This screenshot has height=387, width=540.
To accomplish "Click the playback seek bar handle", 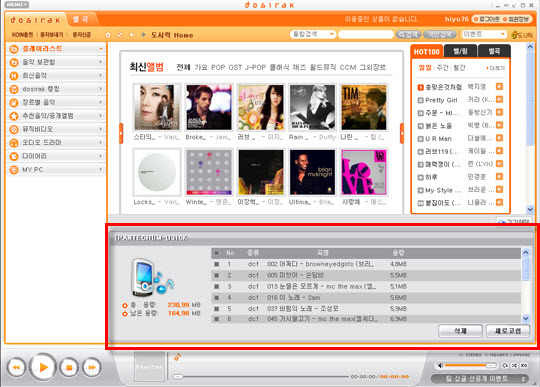I will (178, 377).
